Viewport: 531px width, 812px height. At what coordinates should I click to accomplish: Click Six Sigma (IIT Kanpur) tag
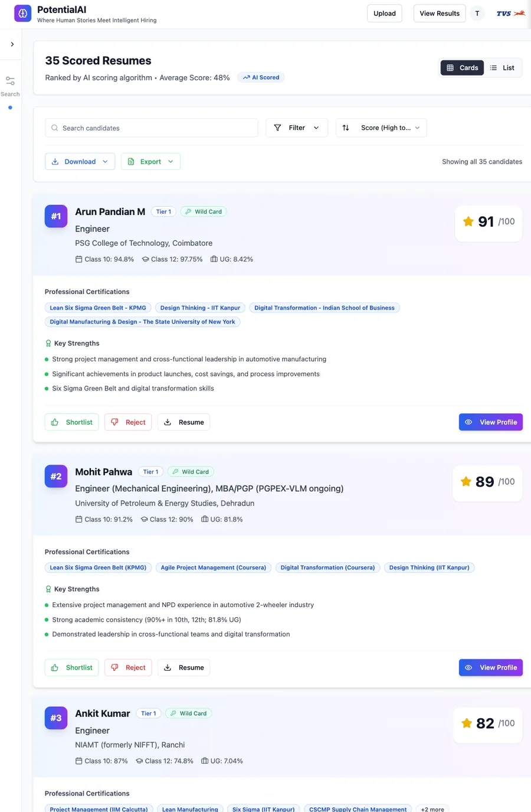coord(264,809)
